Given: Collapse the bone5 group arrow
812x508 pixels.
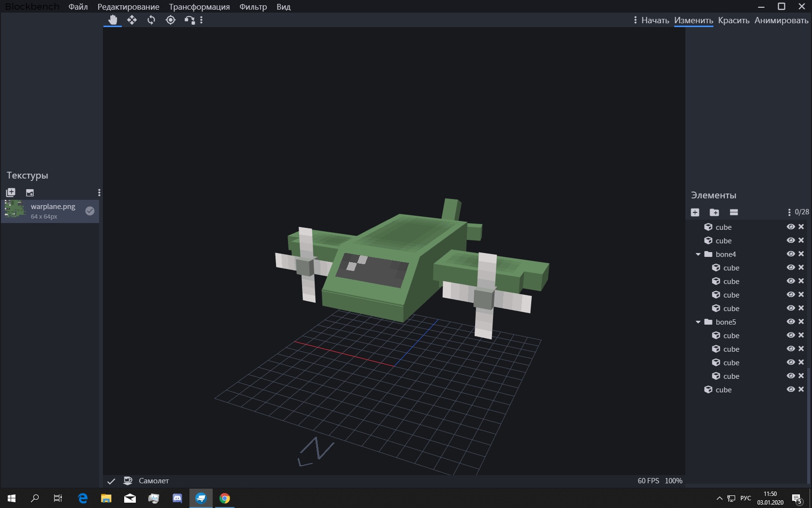Looking at the screenshot, I should point(698,322).
